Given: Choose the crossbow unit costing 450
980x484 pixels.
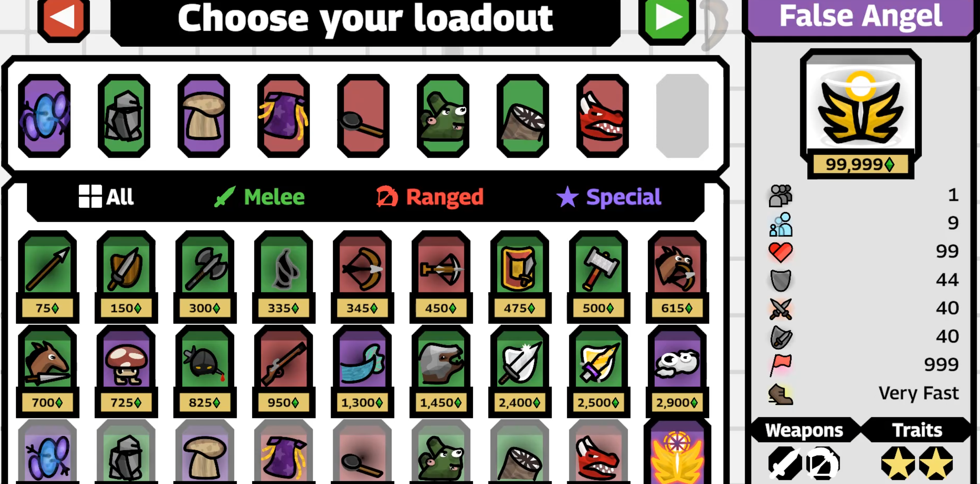Looking at the screenshot, I should 441,277.
